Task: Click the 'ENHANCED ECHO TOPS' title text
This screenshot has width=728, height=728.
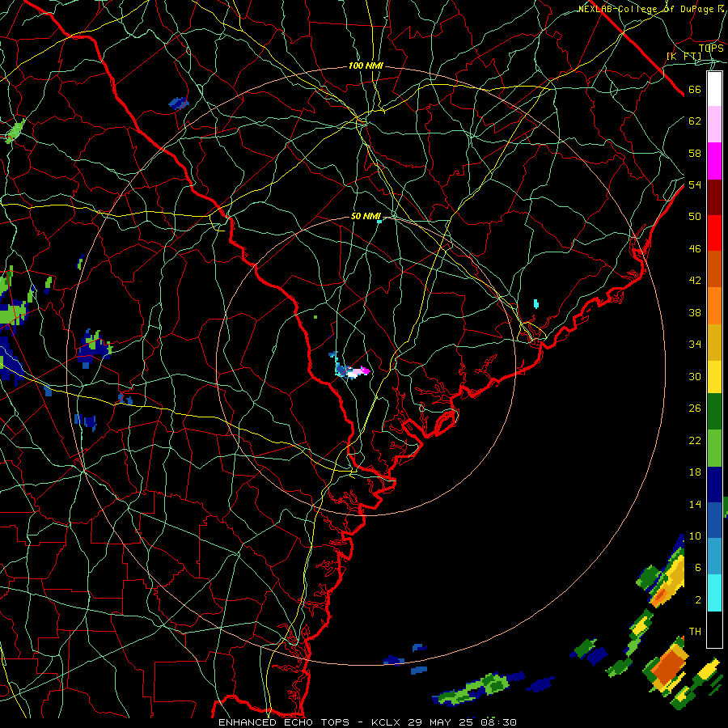Action: click(284, 722)
